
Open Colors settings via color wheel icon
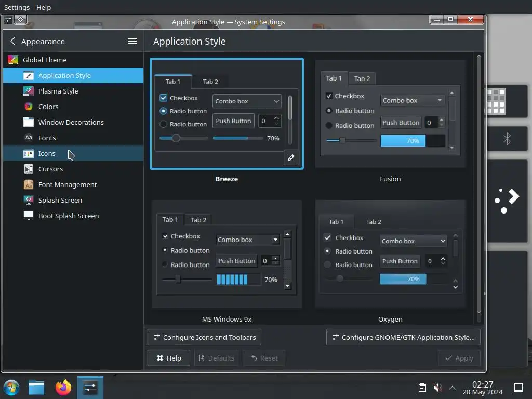click(x=29, y=107)
